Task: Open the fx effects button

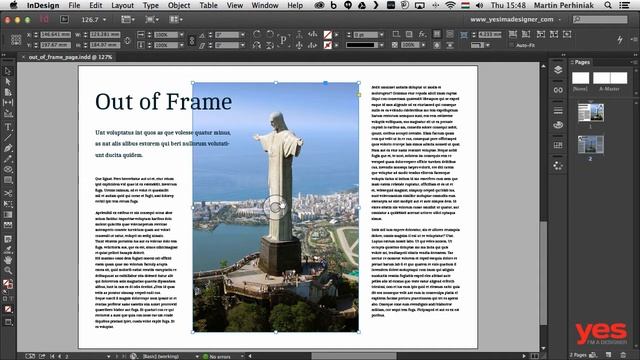Action: (422, 34)
